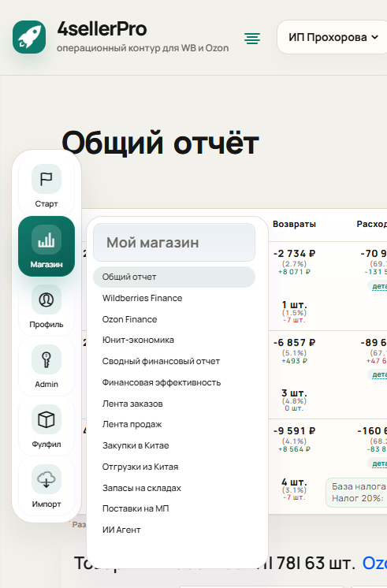Image resolution: width=387 pixels, height=588 pixels.
Task: Open the ИП Прохорова account dropdown
Action: pos(333,37)
